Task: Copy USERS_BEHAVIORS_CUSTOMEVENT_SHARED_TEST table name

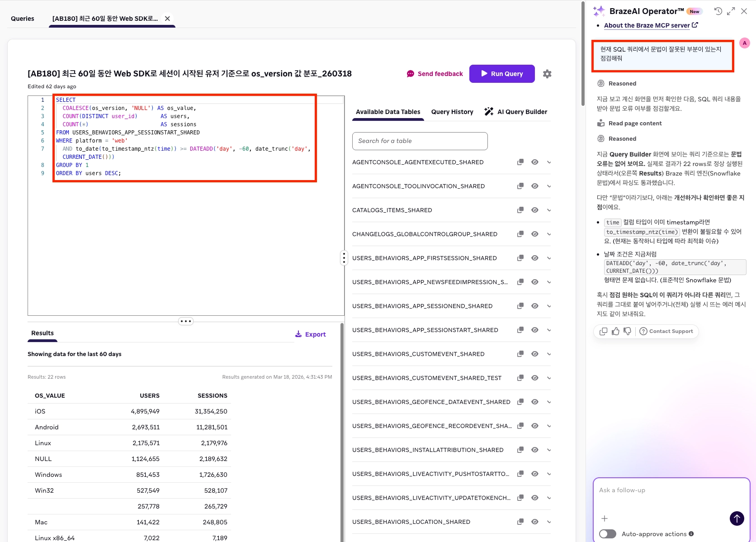Action: pyautogui.click(x=520, y=378)
